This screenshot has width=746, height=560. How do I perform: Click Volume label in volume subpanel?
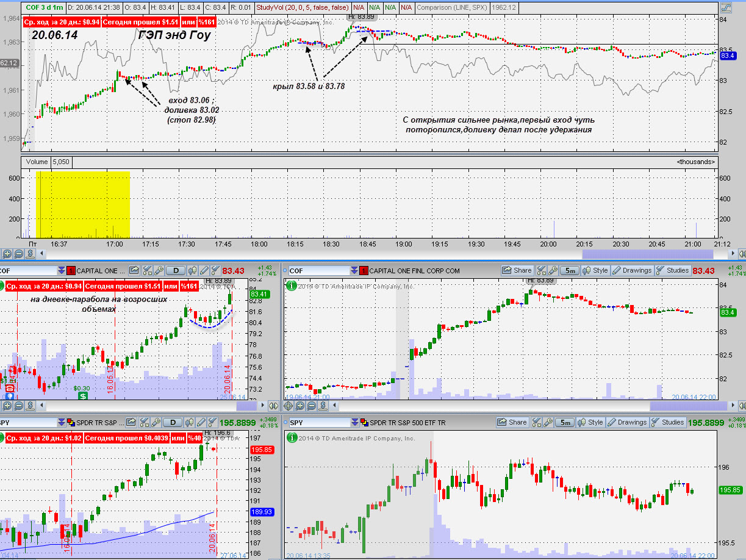click(x=37, y=162)
